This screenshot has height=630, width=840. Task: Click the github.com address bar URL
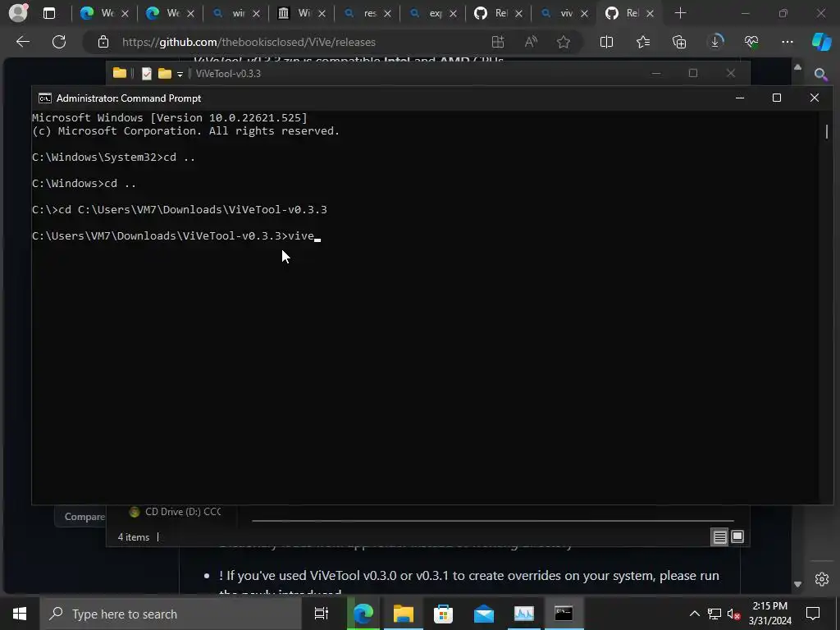click(249, 42)
